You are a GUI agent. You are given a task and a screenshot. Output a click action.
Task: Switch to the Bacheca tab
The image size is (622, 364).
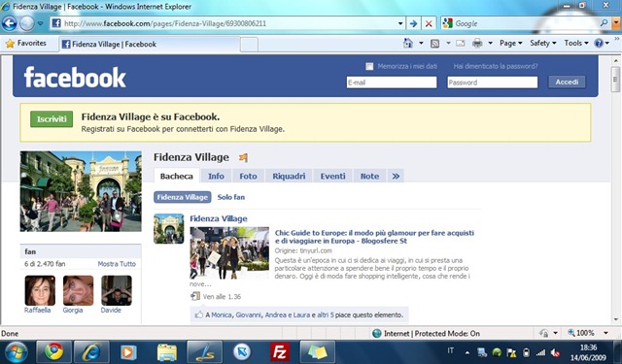(177, 176)
